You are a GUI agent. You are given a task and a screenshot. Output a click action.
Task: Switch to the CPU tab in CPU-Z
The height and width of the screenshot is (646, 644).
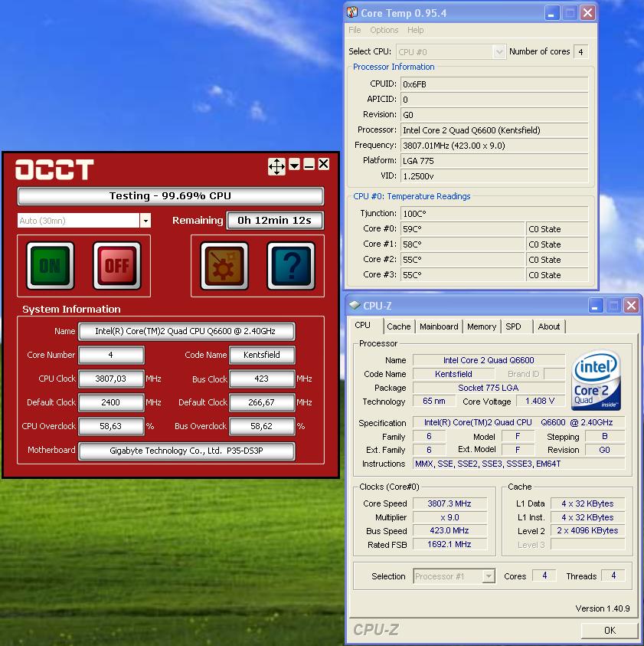(x=363, y=325)
